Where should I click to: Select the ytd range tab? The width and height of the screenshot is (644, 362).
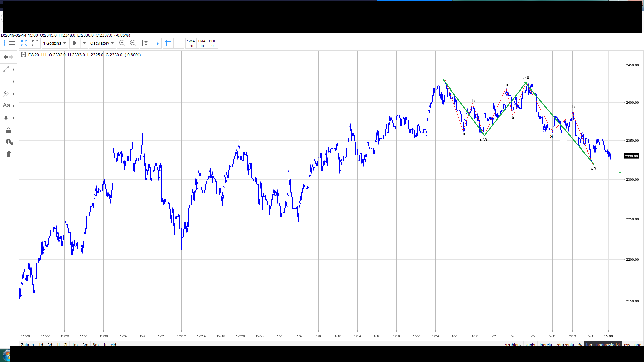click(113, 345)
